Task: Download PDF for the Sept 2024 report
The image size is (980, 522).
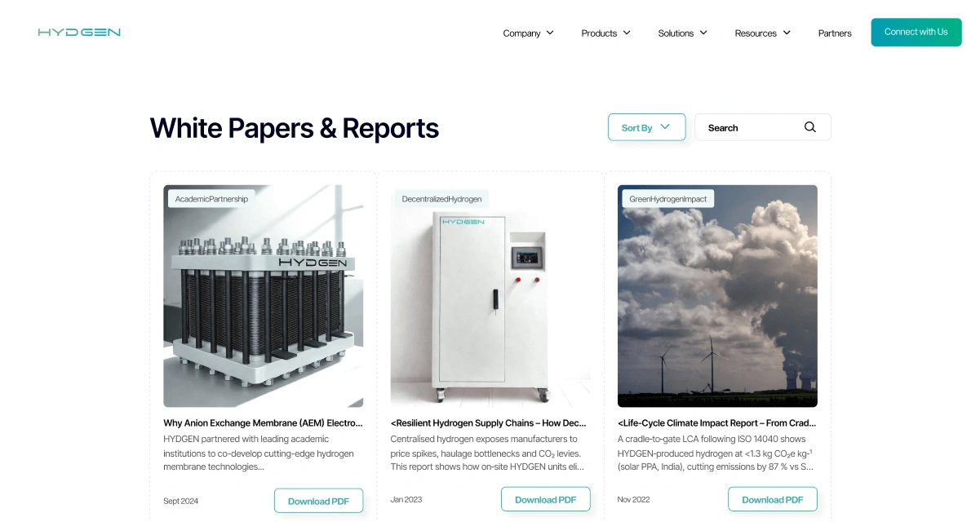Action: [318, 501]
